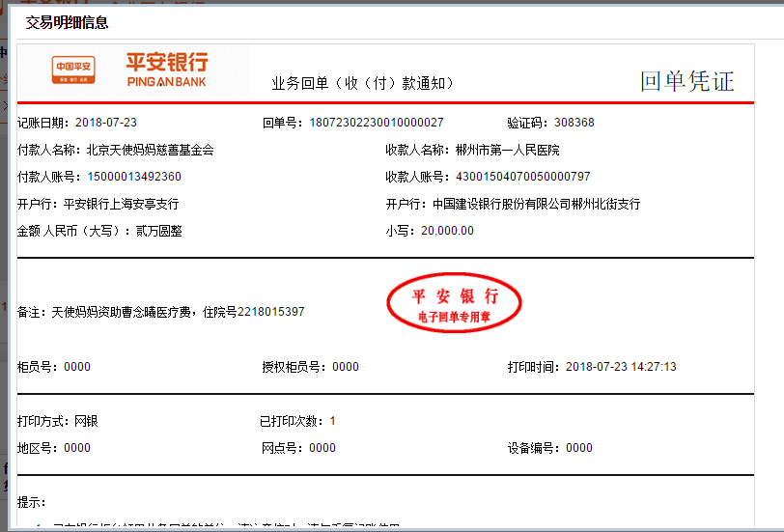Click the 提示 label
The image size is (784, 532).
click(32, 502)
